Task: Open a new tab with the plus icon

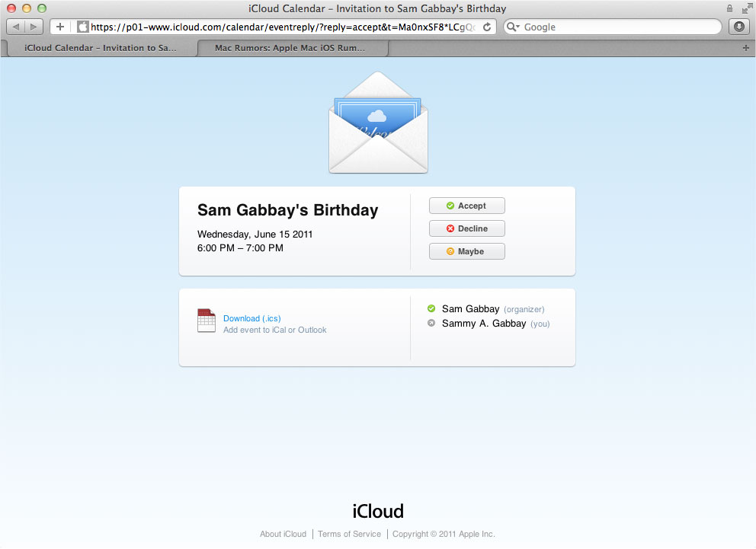Action: 745,48
